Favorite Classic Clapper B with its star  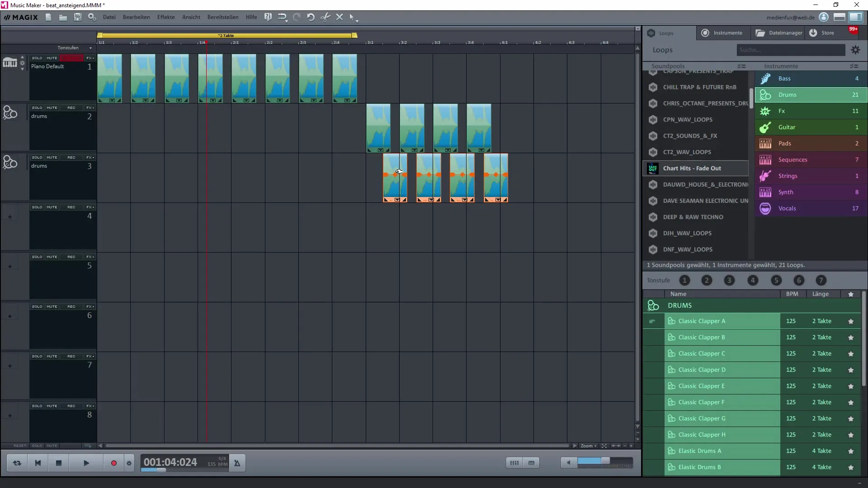coord(851,338)
